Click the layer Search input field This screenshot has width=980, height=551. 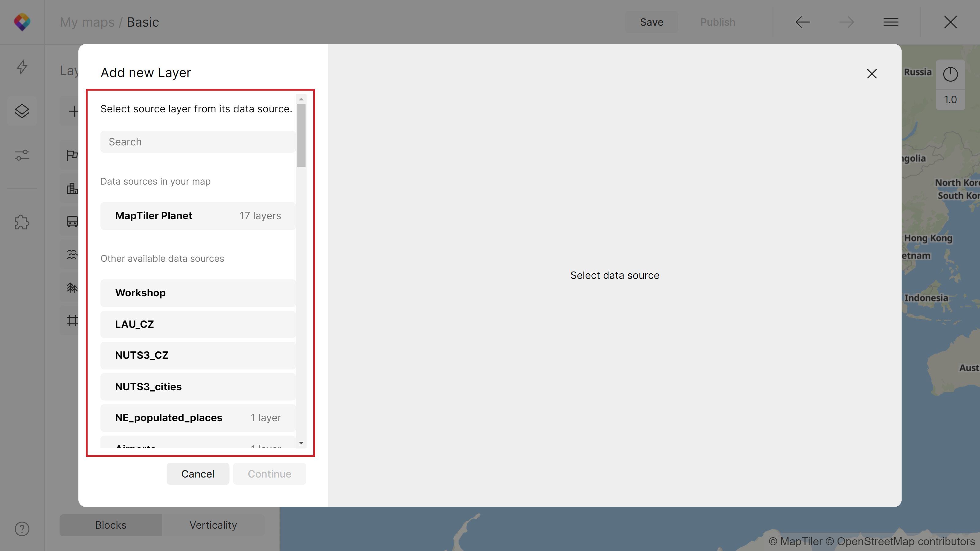(198, 142)
